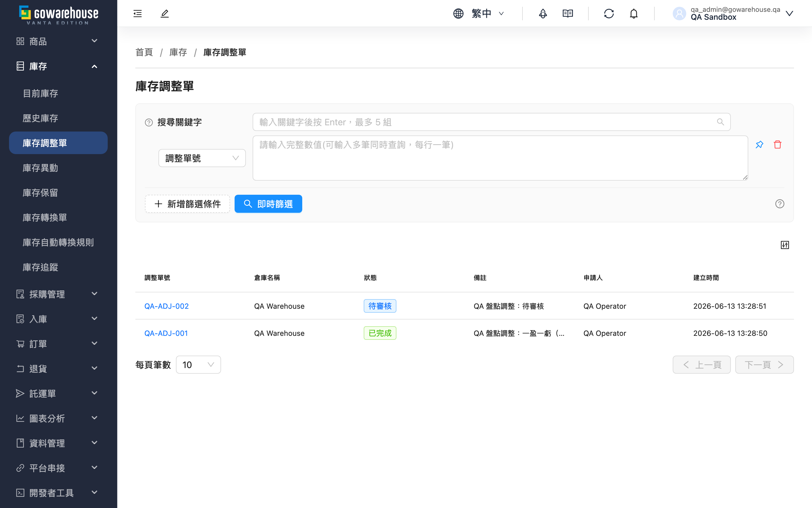Click remark QA 盤點調整：待審核

509,306
